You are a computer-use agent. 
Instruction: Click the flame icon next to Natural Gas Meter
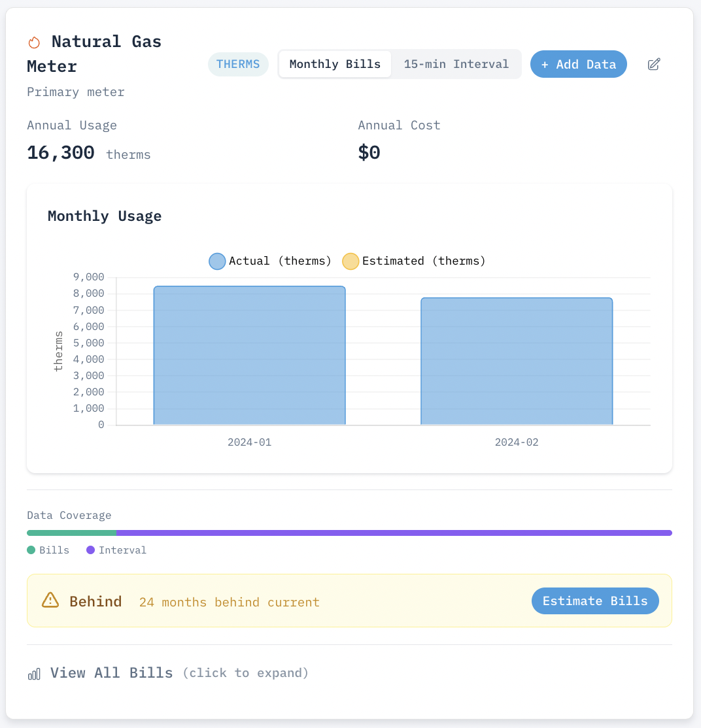[34, 42]
